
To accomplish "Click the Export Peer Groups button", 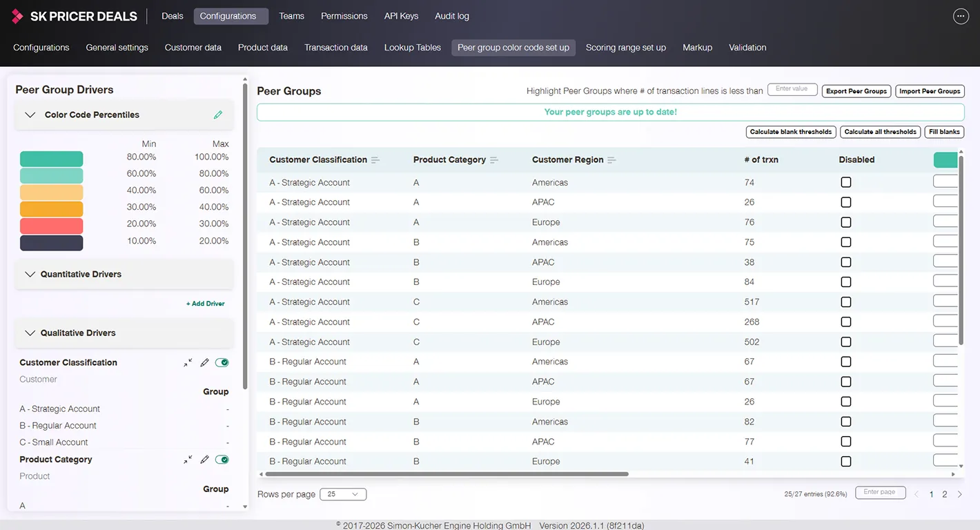I will pyautogui.click(x=856, y=91).
